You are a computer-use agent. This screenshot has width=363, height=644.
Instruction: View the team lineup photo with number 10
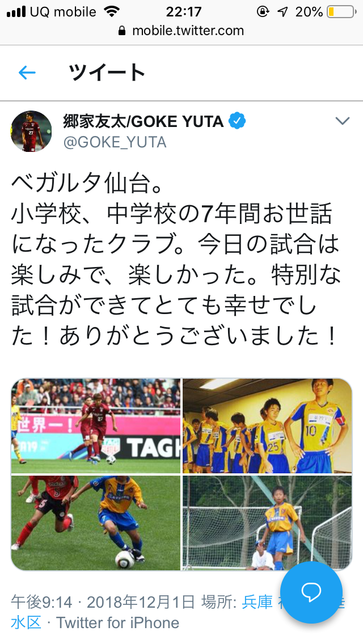(x=267, y=426)
